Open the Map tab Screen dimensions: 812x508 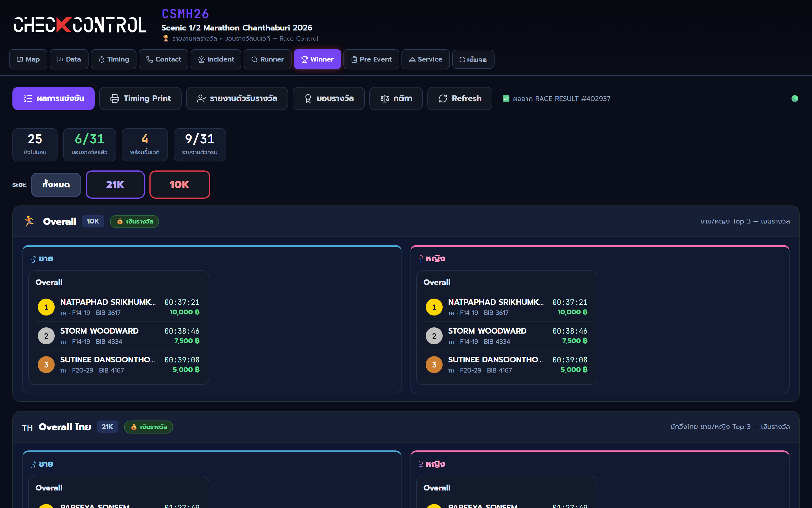(28, 59)
